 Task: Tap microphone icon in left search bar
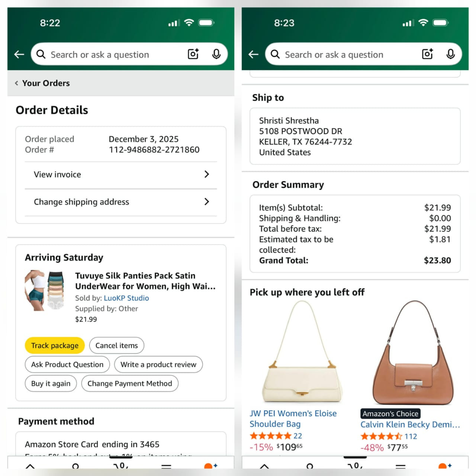pos(216,54)
